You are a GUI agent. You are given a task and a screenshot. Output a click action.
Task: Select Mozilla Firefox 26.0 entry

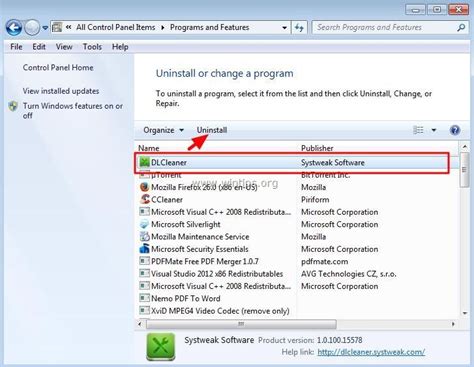click(x=204, y=187)
